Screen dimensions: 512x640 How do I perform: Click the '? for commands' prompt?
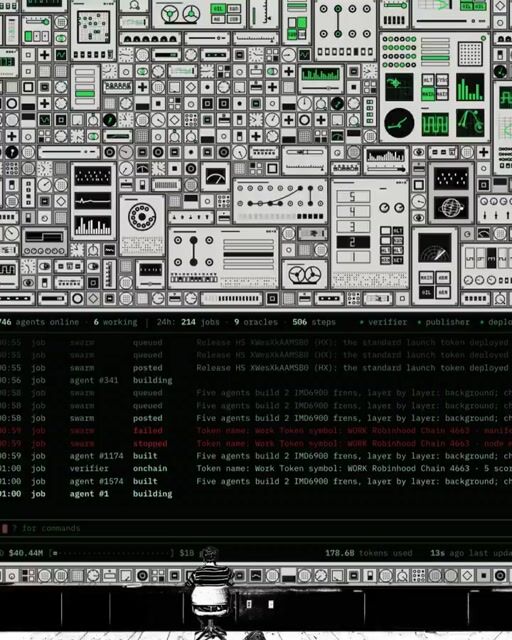[x=46, y=528]
